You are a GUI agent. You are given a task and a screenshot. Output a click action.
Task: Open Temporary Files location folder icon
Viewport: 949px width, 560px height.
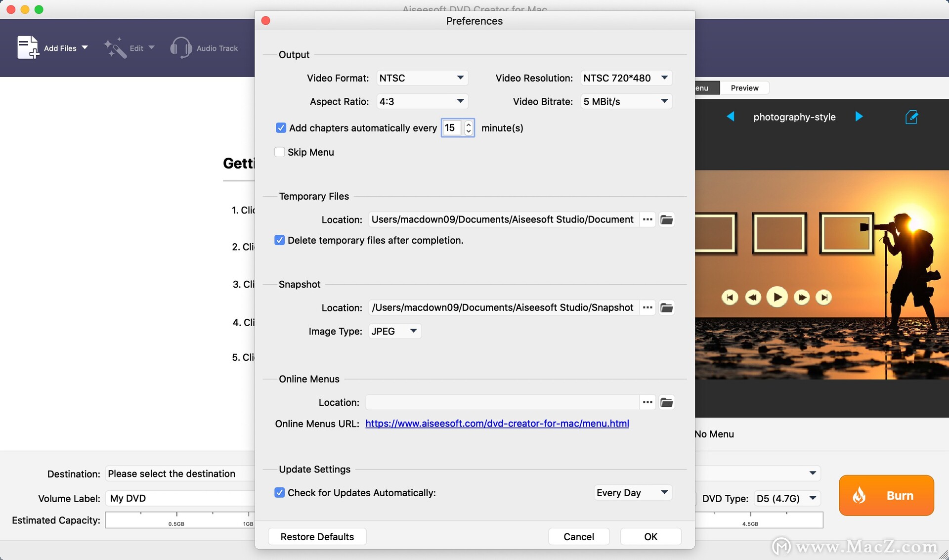point(666,219)
